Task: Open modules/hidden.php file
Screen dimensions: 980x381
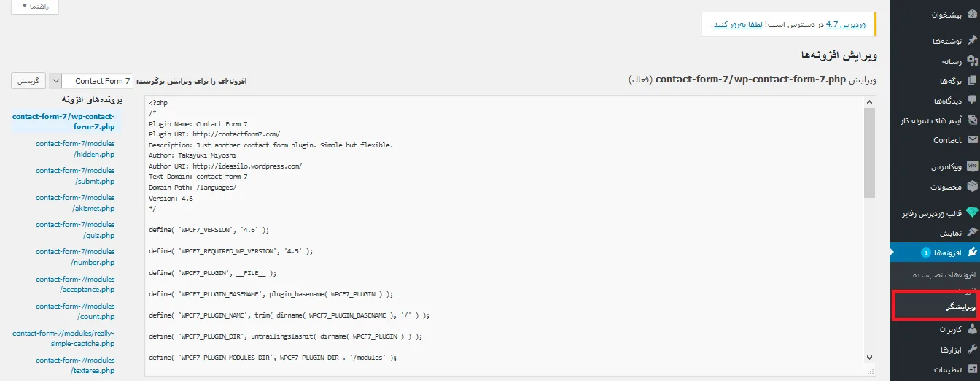Action: (x=75, y=148)
